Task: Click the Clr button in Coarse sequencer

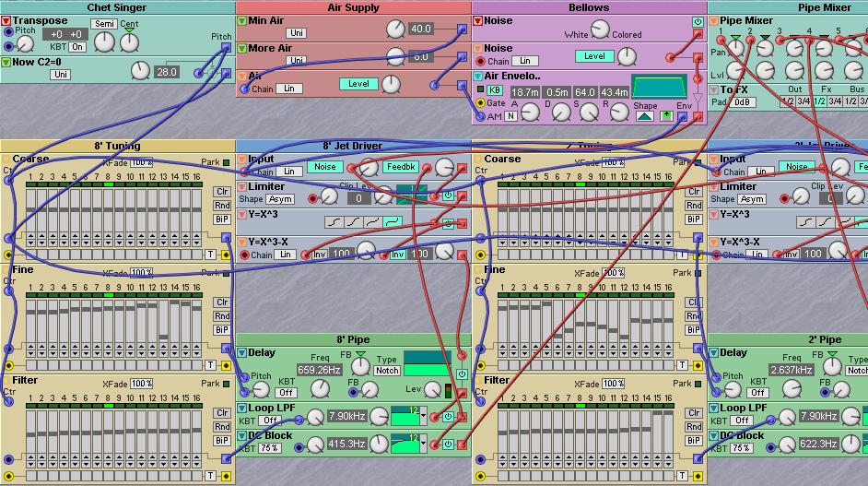Action: coord(222,192)
